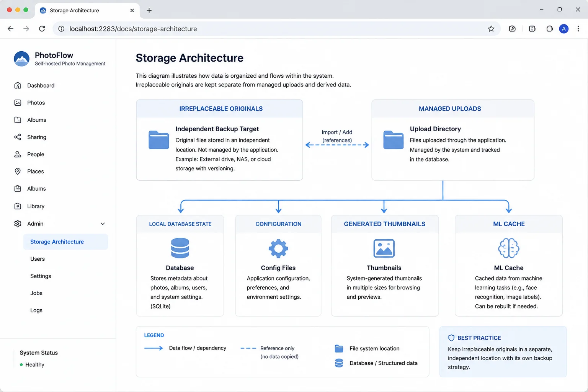Click the legend database cylinder icon
Screen dimensions: 588x392
(339, 363)
